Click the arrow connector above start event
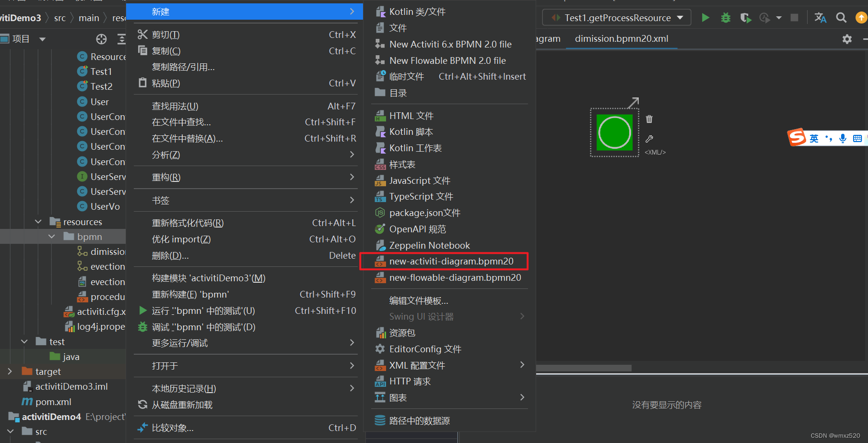 [633, 102]
